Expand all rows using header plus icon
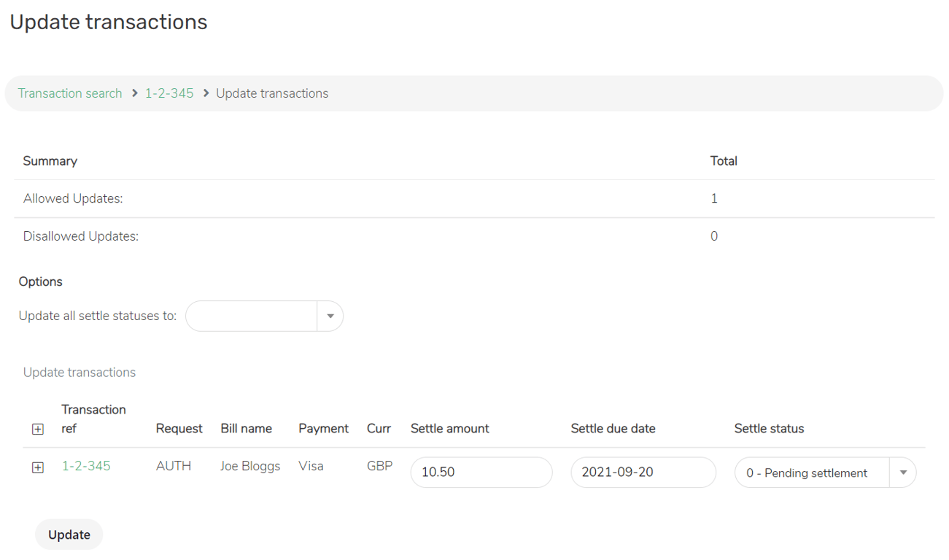This screenshot has height=560, width=949. point(38,429)
